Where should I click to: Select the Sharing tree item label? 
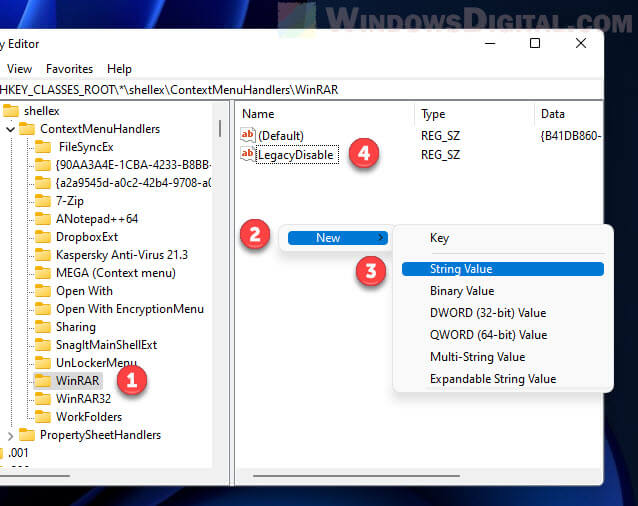(x=76, y=327)
